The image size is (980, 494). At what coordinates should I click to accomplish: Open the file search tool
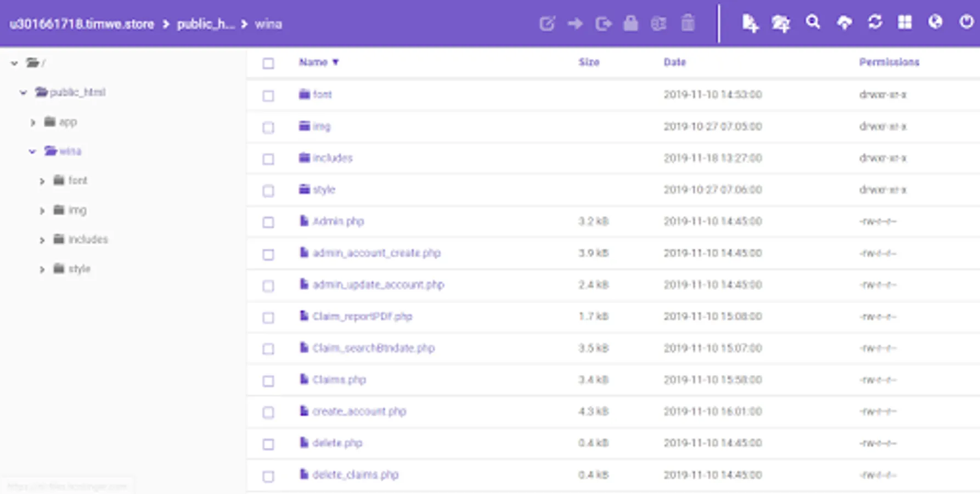point(813,23)
